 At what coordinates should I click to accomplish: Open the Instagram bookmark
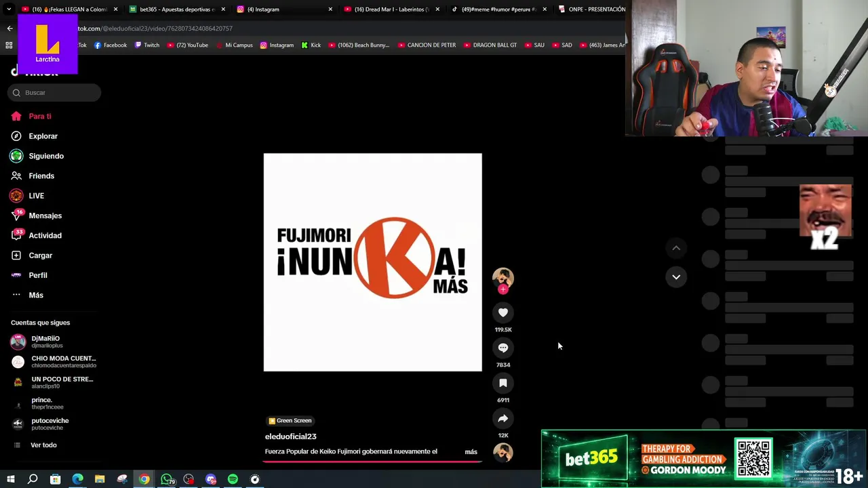[277, 45]
